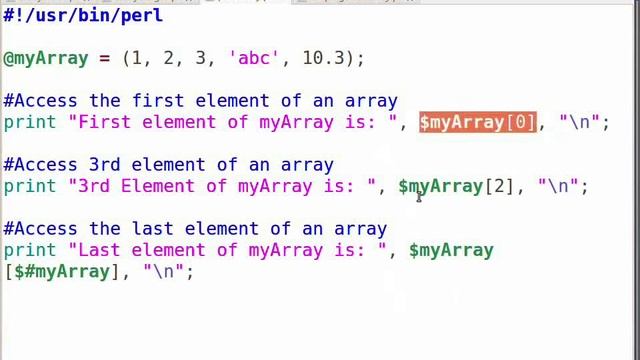Click the value 10.3 in the array list
The width and height of the screenshot is (640, 360).
point(324,58)
